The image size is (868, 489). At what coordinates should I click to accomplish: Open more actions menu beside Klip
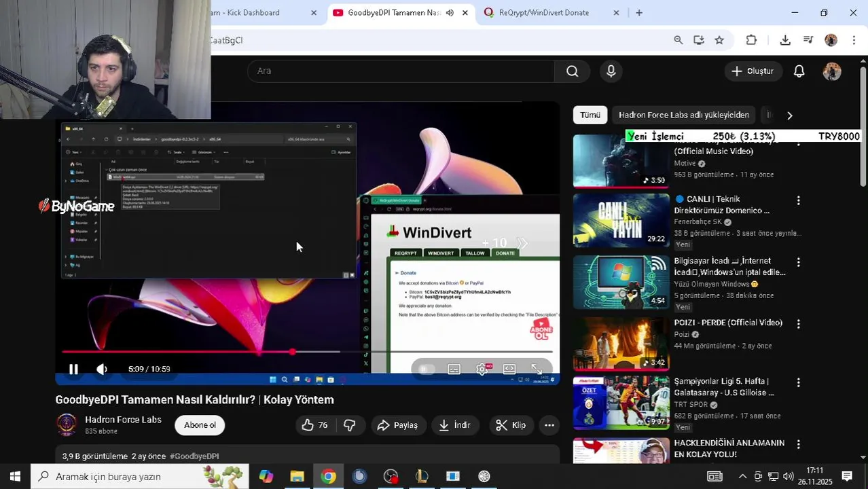[x=549, y=425]
